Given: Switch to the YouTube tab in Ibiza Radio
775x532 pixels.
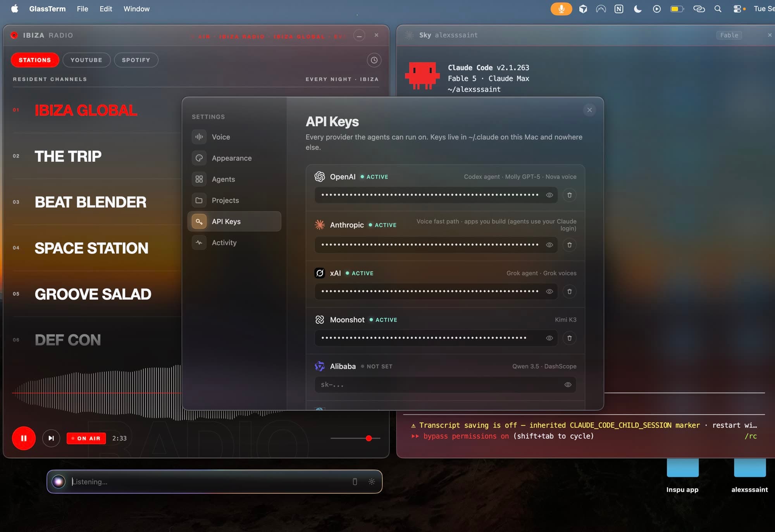Looking at the screenshot, I should [x=86, y=60].
